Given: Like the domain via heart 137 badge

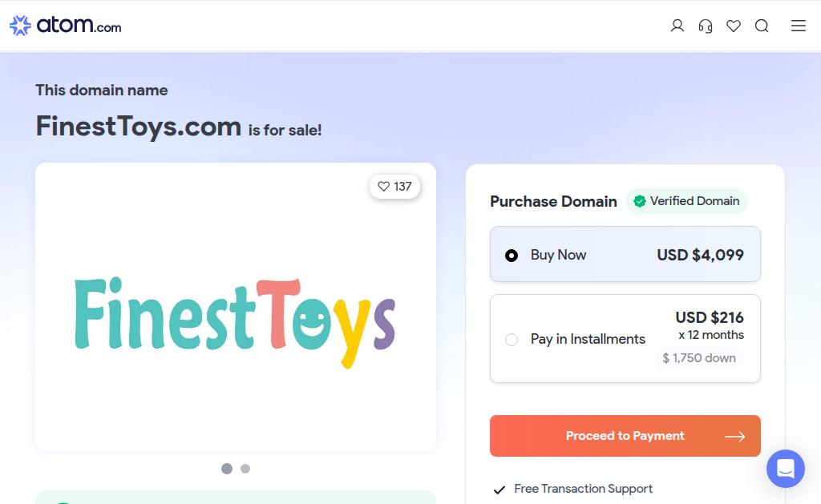Looking at the screenshot, I should 394,187.
